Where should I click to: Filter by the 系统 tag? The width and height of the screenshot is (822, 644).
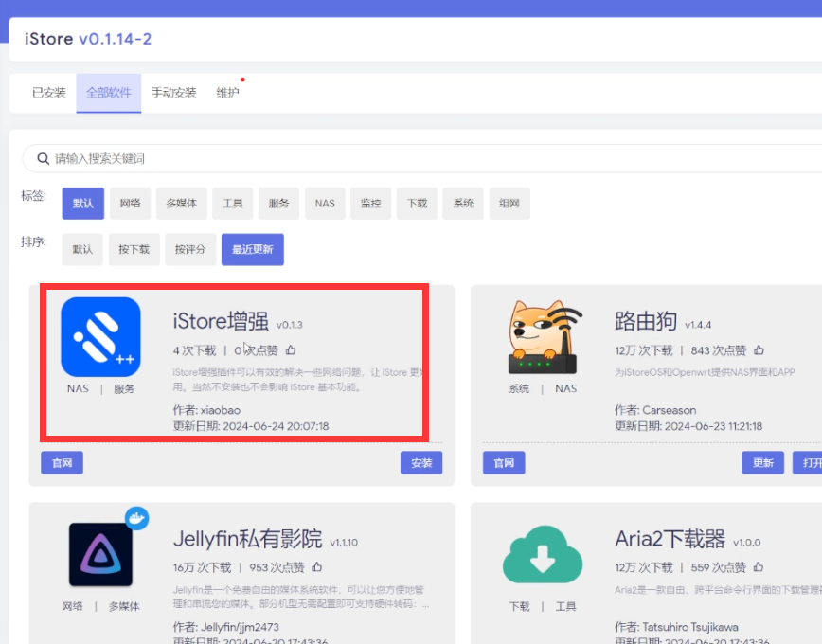pyautogui.click(x=463, y=204)
